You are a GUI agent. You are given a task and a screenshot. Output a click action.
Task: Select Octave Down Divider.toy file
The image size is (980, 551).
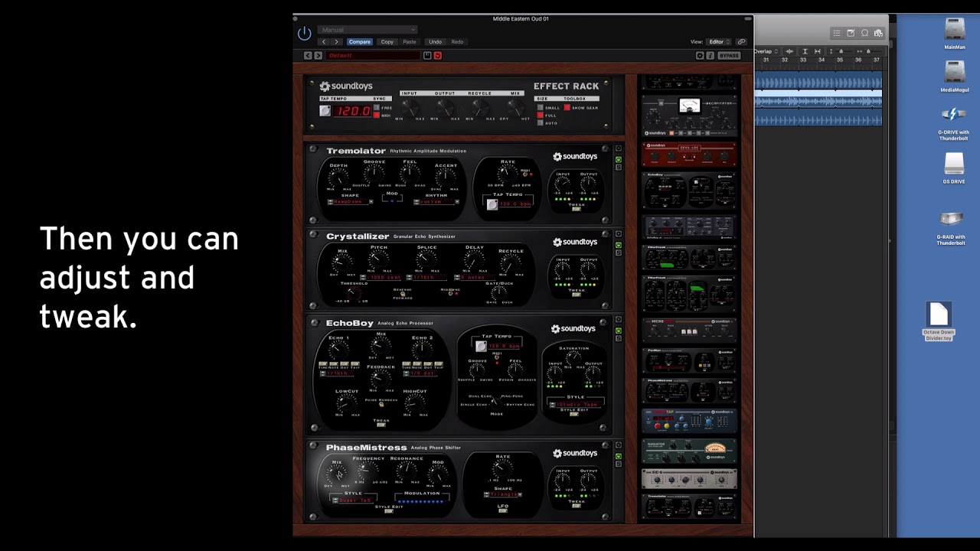(x=939, y=321)
